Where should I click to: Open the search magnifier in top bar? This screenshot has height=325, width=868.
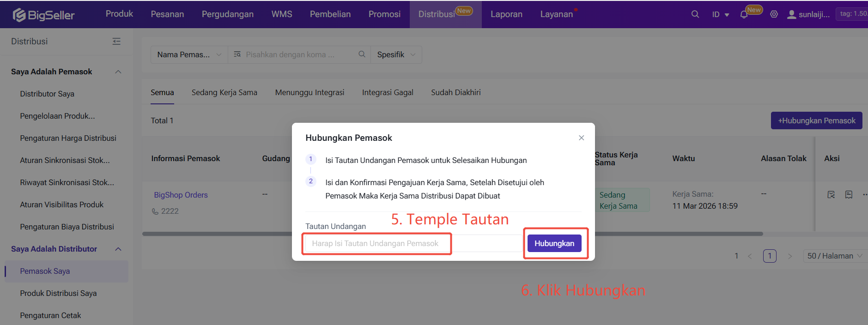pyautogui.click(x=695, y=14)
